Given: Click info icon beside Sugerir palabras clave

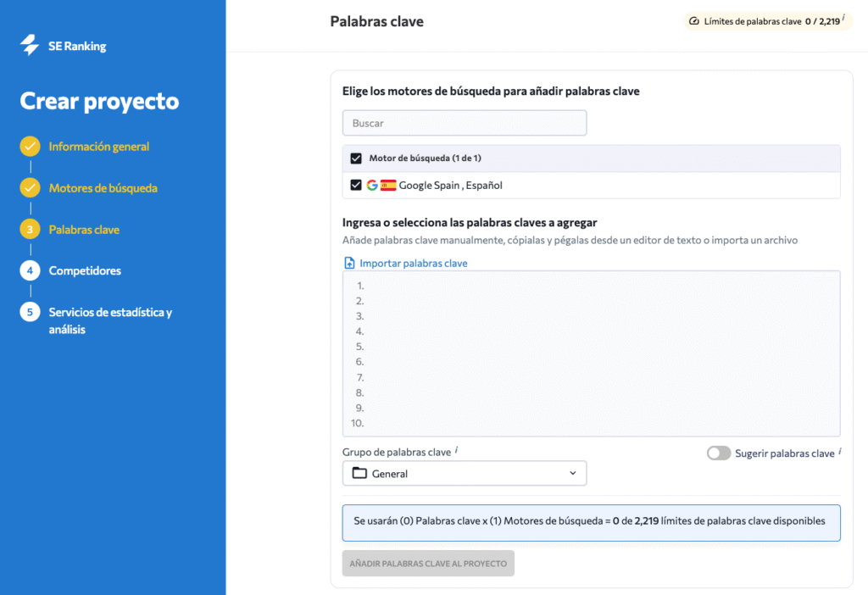Looking at the screenshot, I should [840, 451].
